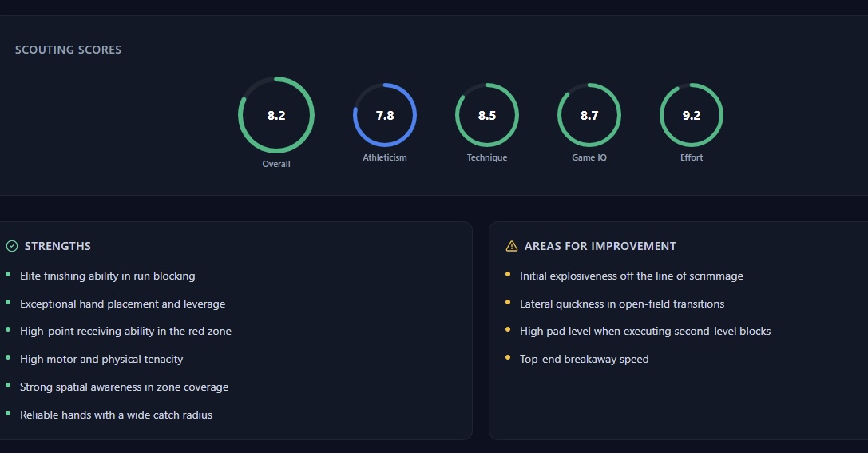Select 'High pad level' second-level blocks item

click(x=645, y=331)
